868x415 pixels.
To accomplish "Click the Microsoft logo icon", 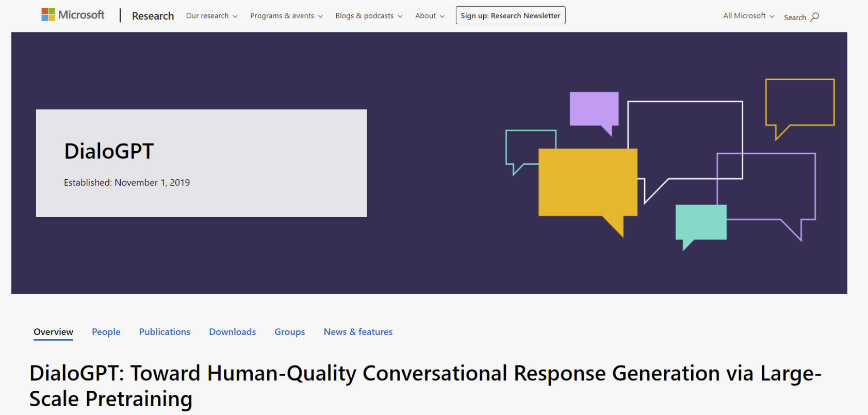I will 48,15.
